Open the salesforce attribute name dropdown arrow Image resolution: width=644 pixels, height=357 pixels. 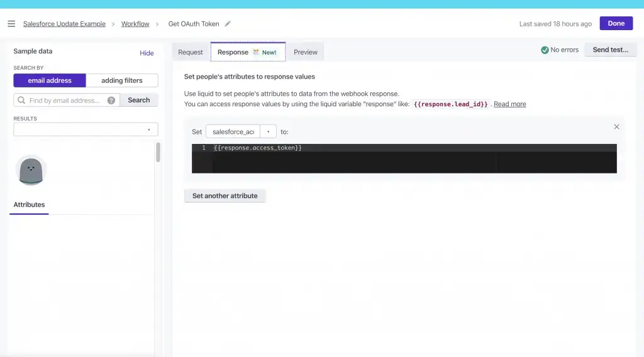(268, 132)
